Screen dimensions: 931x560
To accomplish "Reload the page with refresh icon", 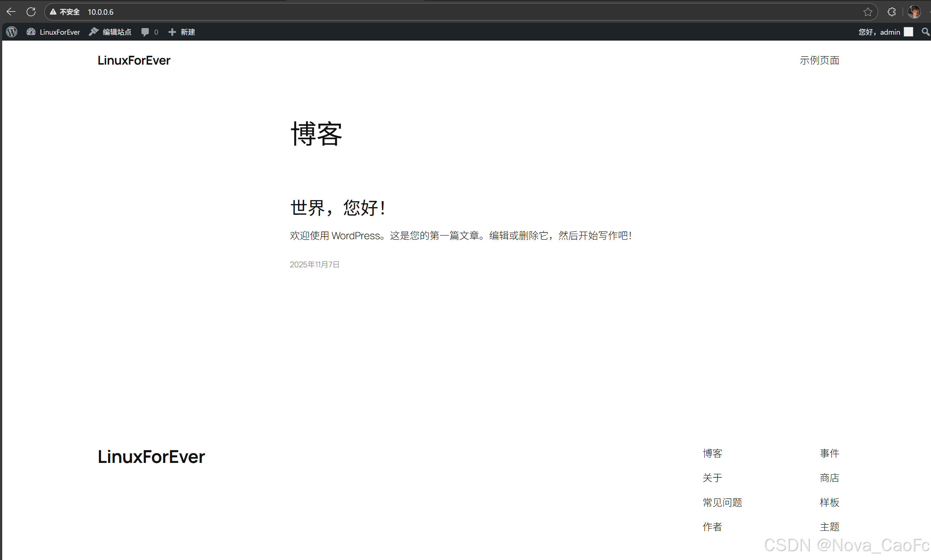I will click(x=31, y=12).
